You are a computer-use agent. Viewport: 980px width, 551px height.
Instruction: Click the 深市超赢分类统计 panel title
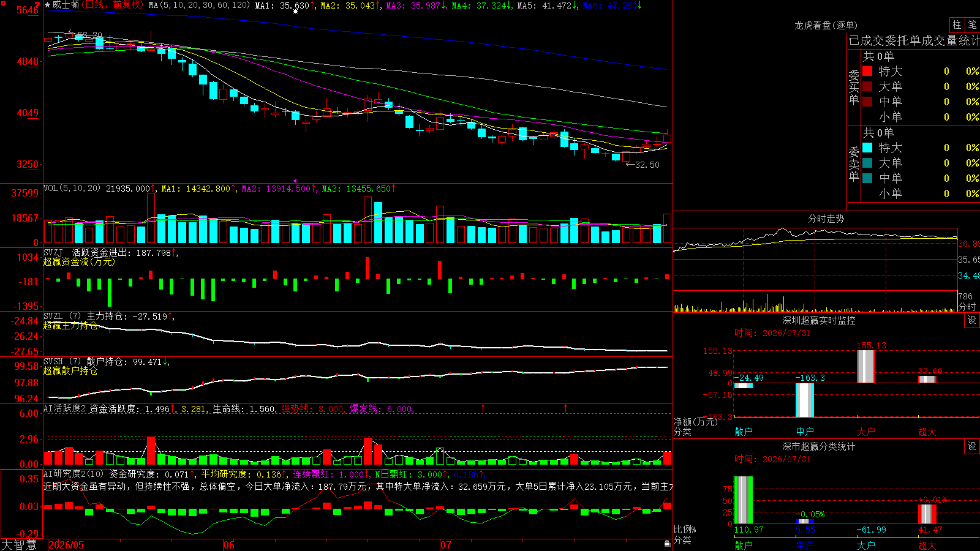(x=819, y=446)
